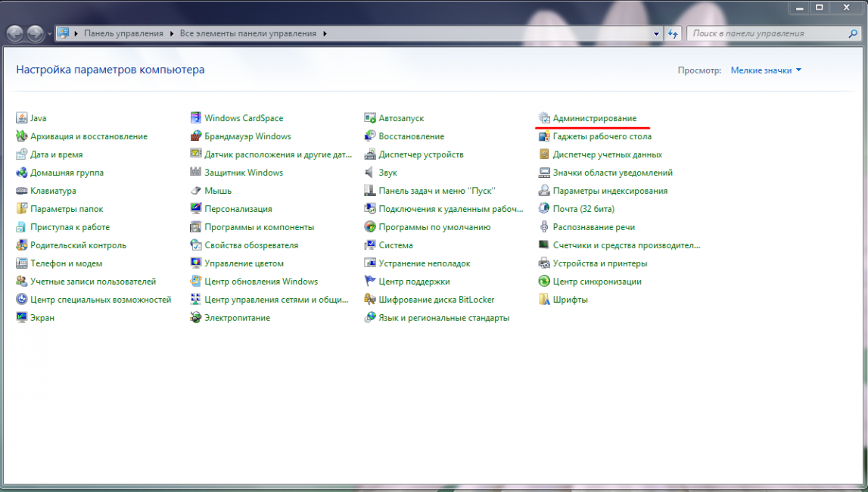
Task: Open the Брандмауэр Windows icon
Action: (195, 136)
